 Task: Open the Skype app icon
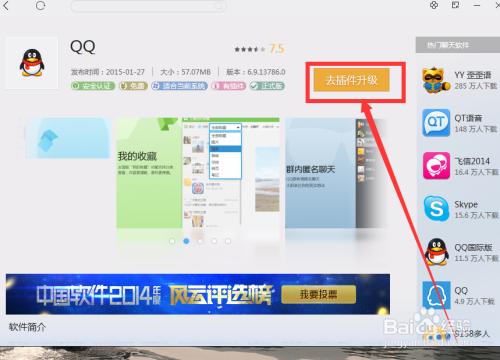click(x=436, y=209)
